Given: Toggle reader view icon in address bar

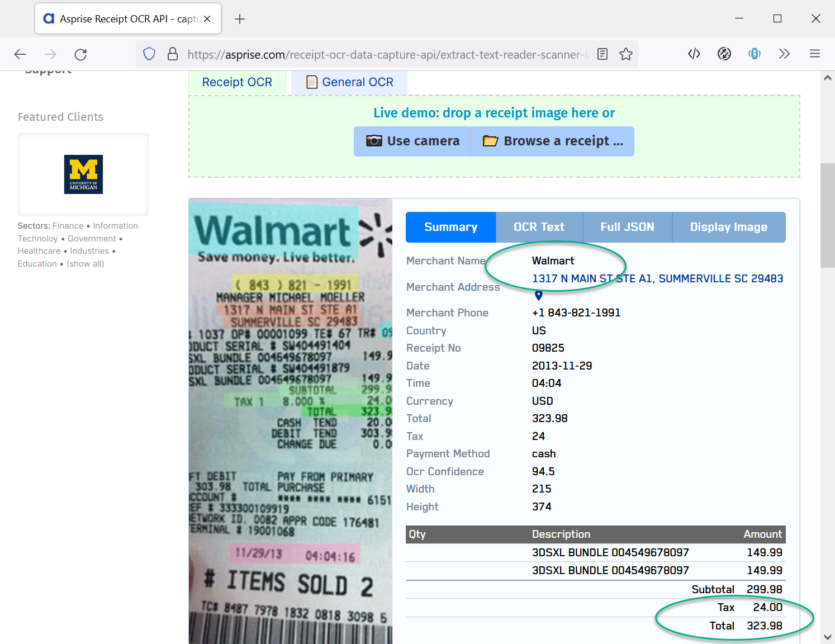Looking at the screenshot, I should click(602, 54).
